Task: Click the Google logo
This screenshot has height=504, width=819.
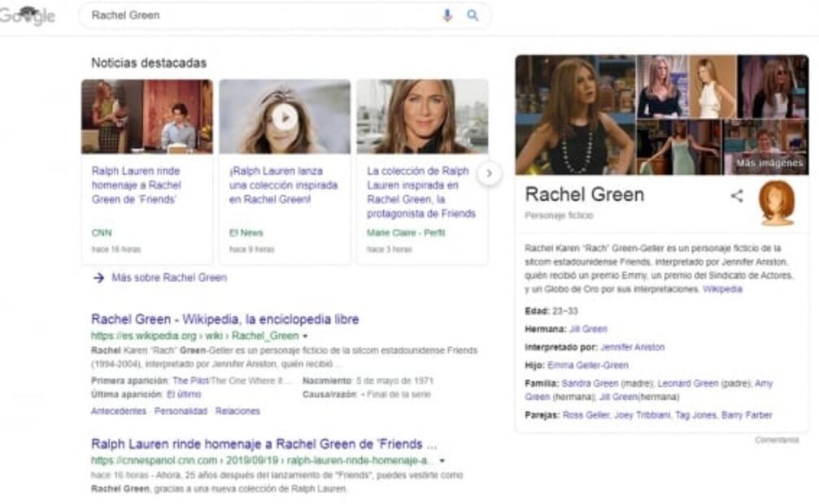Action: (x=28, y=15)
